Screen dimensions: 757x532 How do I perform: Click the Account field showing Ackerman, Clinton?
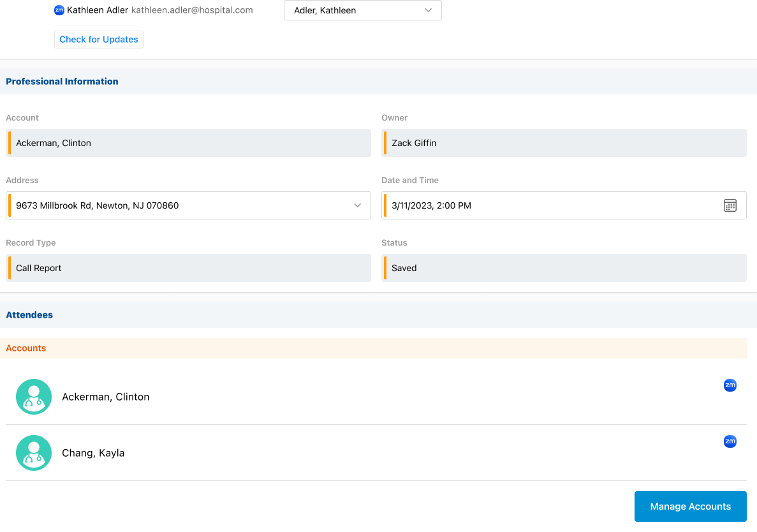pyautogui.click(x=188, y=143)
